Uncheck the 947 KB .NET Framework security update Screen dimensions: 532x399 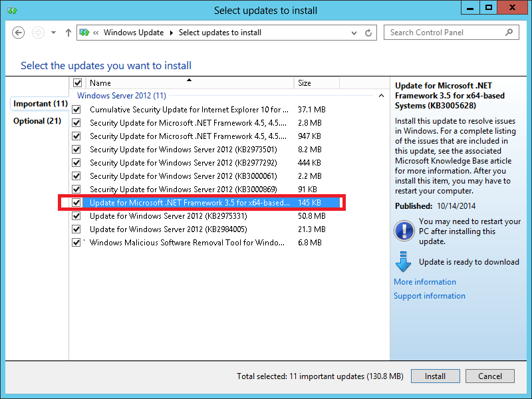click(76, 136)
